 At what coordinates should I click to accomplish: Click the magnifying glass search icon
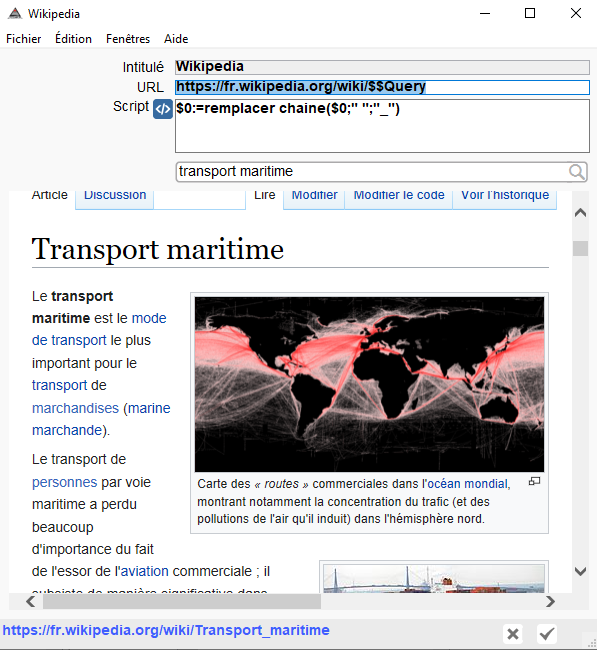tap(577, 172)
